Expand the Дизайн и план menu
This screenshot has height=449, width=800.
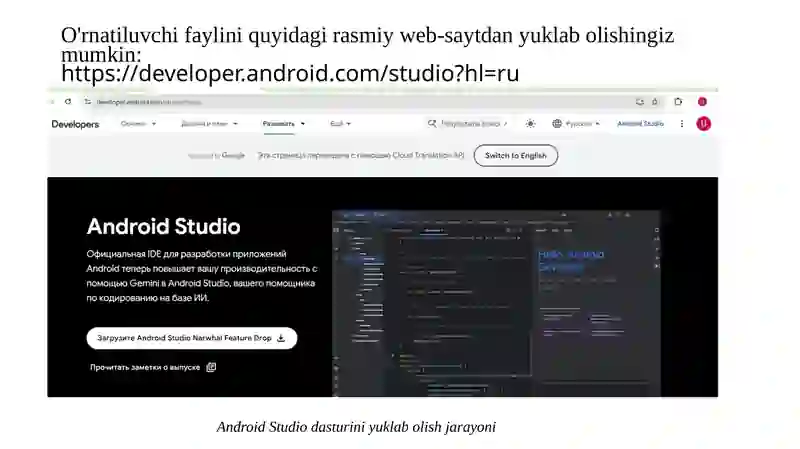click(x=209, y=123)
